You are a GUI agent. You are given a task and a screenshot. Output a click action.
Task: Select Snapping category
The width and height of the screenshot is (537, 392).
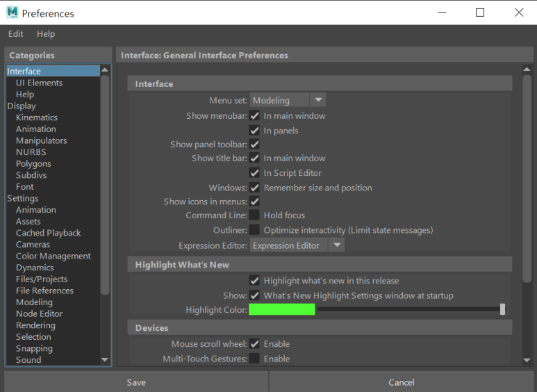coord(34,348)
